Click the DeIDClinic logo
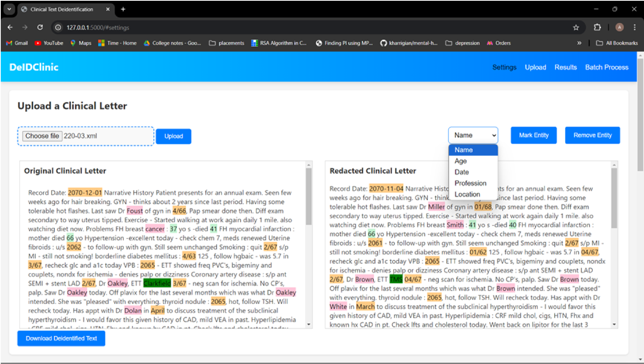 (x=34, y=67)
